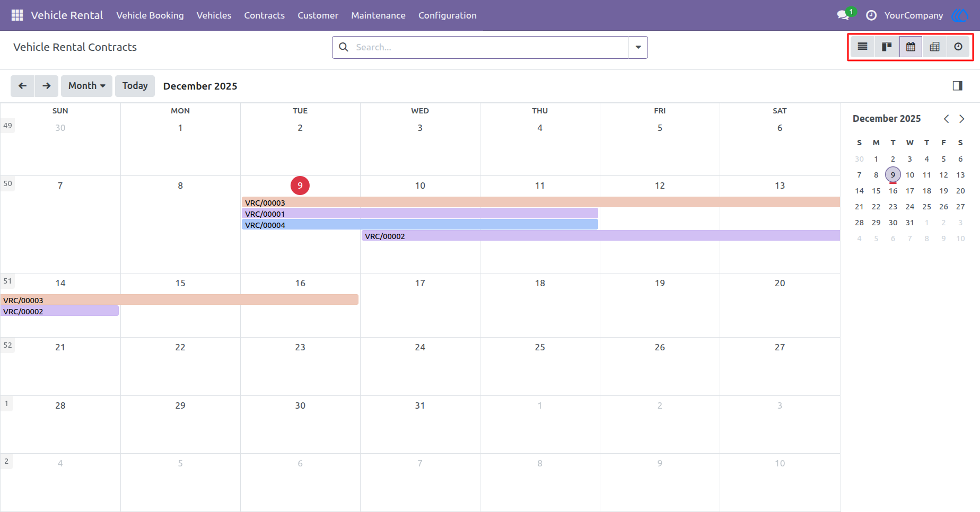Open search options dropdown arrow
The image size is (980, 512).
point(638,47)
